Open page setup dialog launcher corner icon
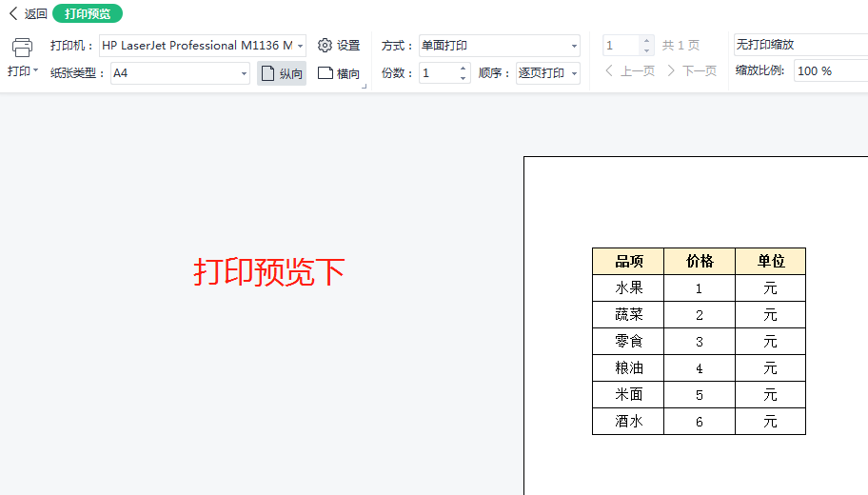The image size is (868, 495). [x=365, y=87]
